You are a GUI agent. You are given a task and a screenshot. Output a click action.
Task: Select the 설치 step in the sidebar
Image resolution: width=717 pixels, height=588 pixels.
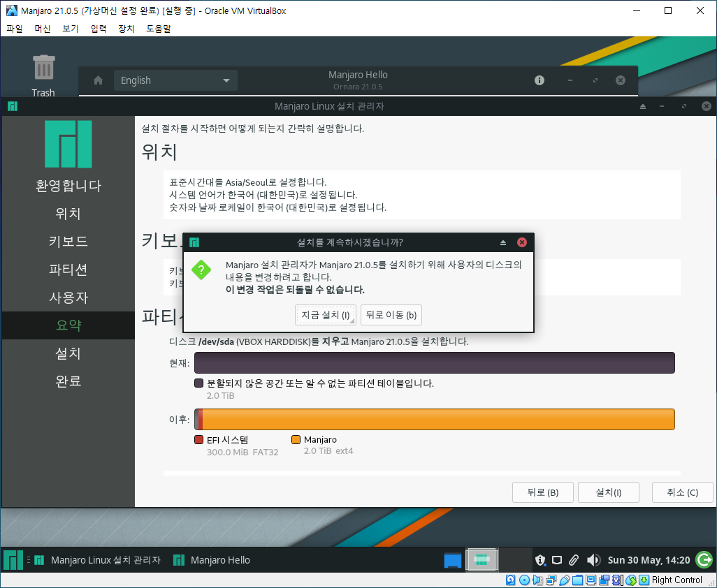click(68, 353)
